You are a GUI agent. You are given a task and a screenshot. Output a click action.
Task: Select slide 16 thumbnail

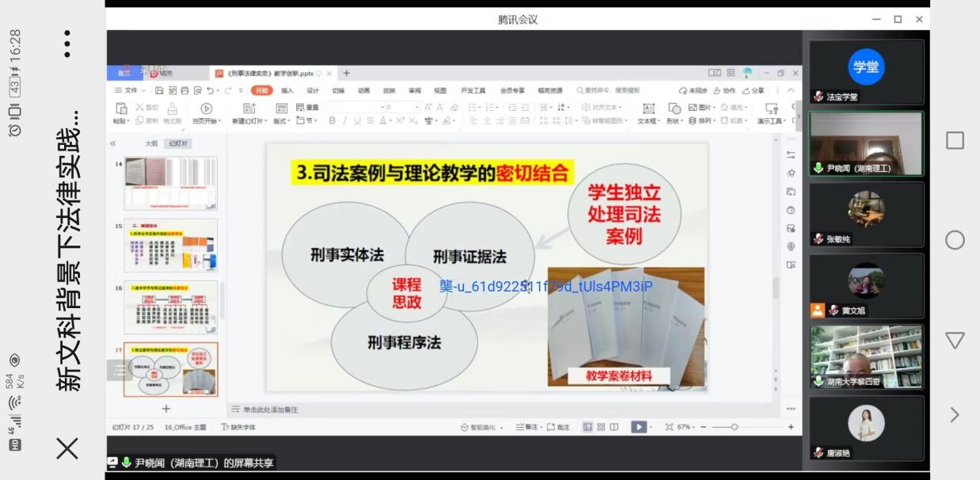(x=170, y=307)
